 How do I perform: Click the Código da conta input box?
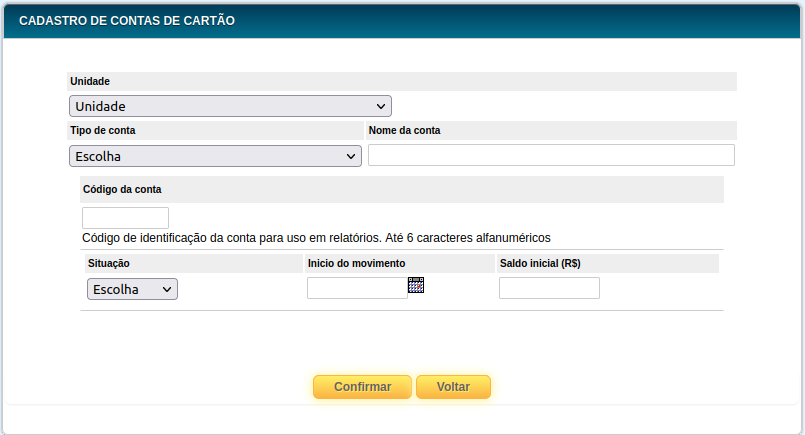click(x=125, y=217)
